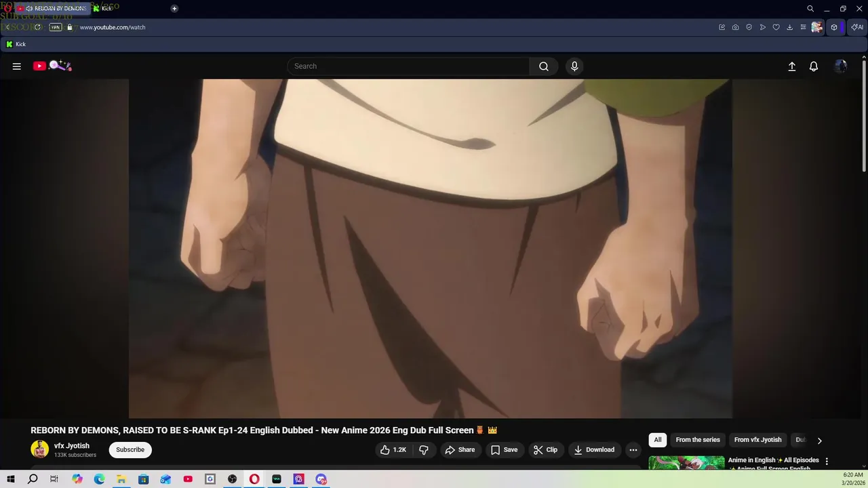
Task: Save the video to a playlist
Action: (504, 450)
